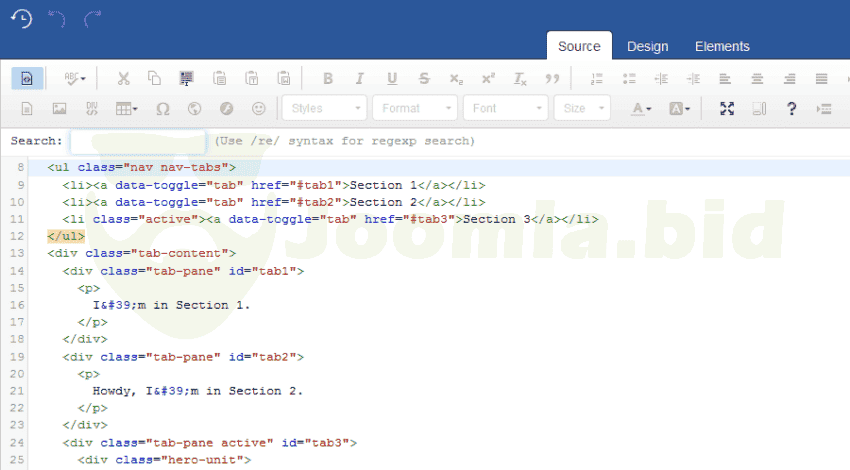Click into the Search input field

pyautogui.click(x=138, y=141)
